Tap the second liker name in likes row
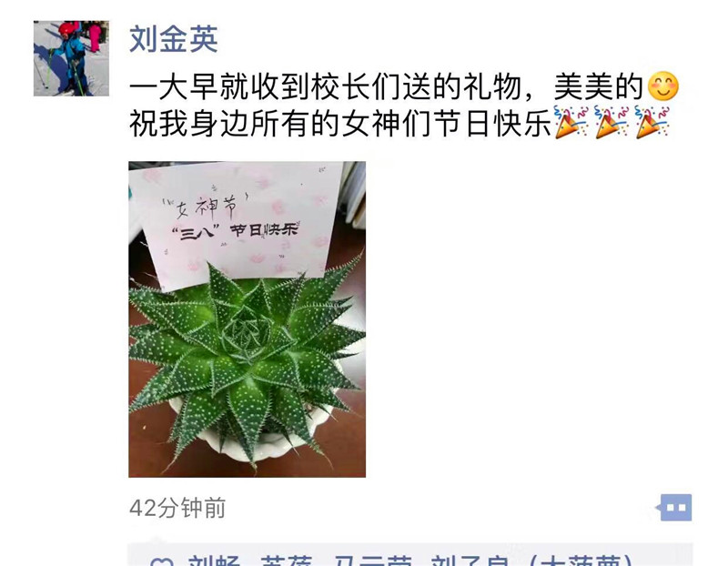728x566 pixels. click(x=285, y=560)
